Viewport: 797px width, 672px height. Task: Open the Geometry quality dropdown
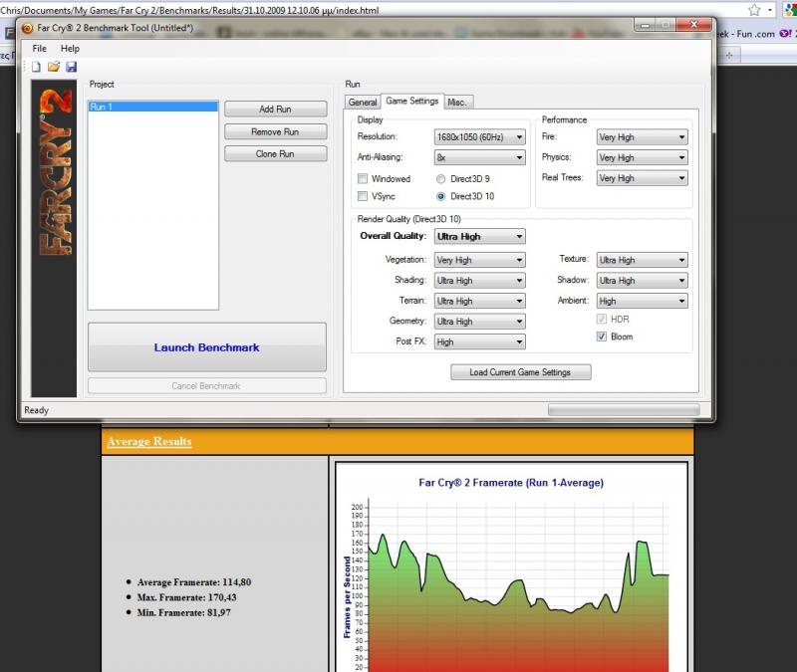479,321
